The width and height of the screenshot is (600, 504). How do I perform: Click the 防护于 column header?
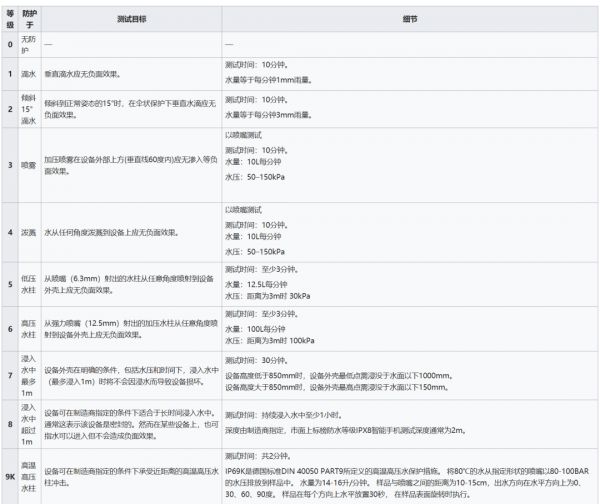[28, 20]
